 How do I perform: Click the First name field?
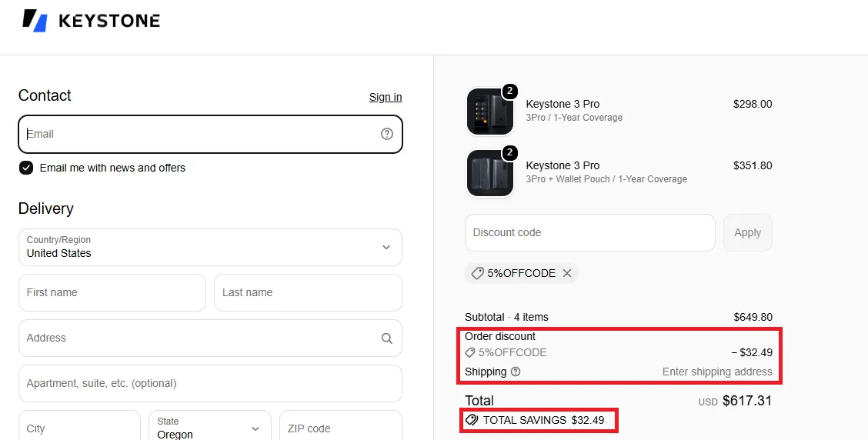[112, 293]
